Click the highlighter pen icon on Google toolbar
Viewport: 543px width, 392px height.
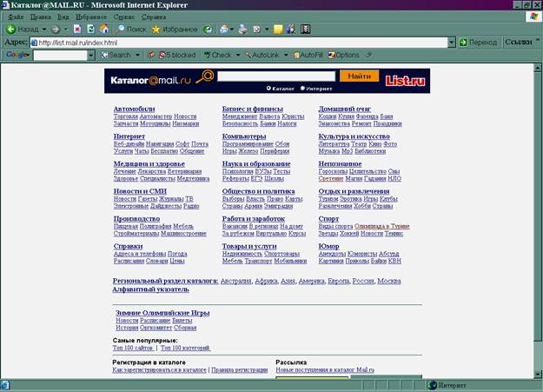click(x=369, y=55)
